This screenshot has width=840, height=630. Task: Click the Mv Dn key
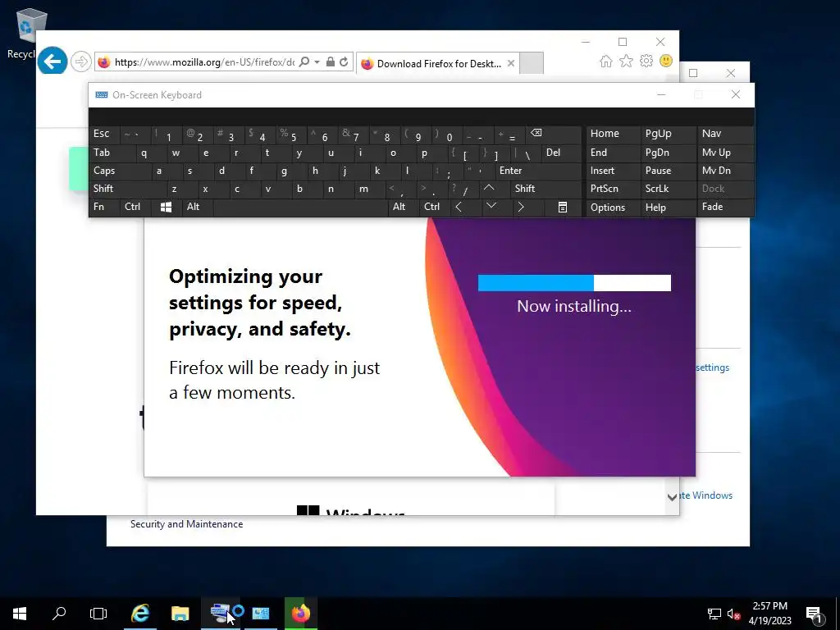[x=725, y=171]
